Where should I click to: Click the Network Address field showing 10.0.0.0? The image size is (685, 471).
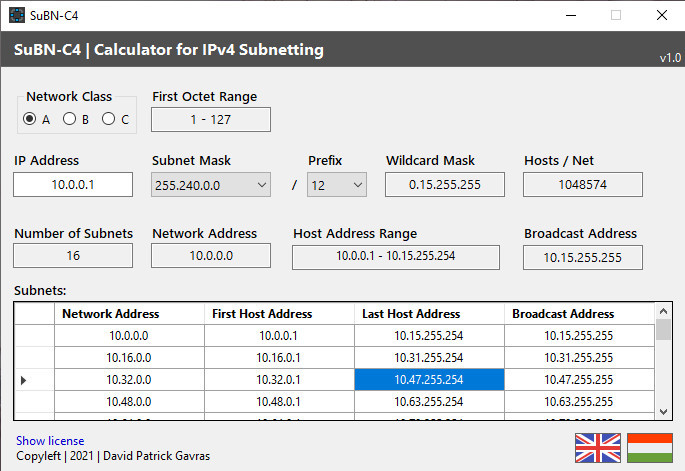tap(211, 256)
